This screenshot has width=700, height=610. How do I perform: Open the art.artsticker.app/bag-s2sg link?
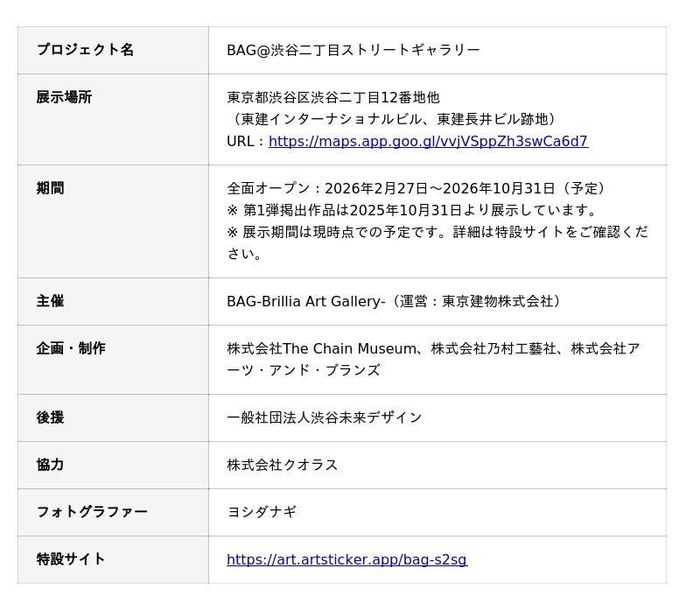click(346, 560)
